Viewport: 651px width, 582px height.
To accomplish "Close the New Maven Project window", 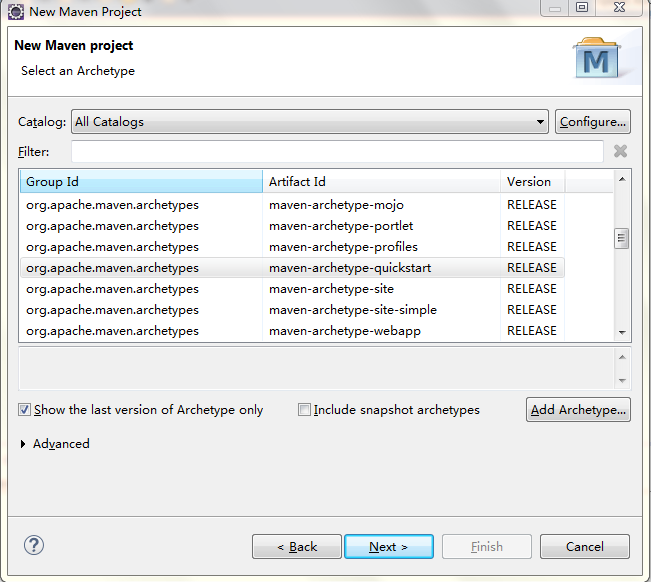I will coord(619,7).
